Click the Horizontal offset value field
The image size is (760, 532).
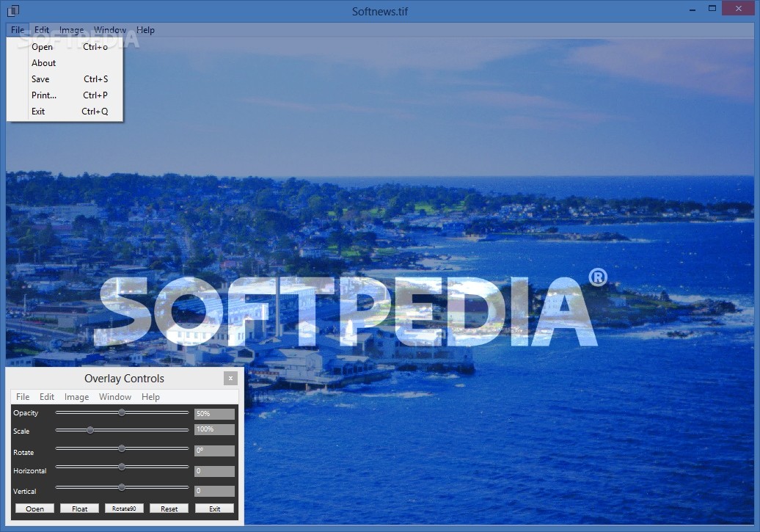(x=214, y=471)
